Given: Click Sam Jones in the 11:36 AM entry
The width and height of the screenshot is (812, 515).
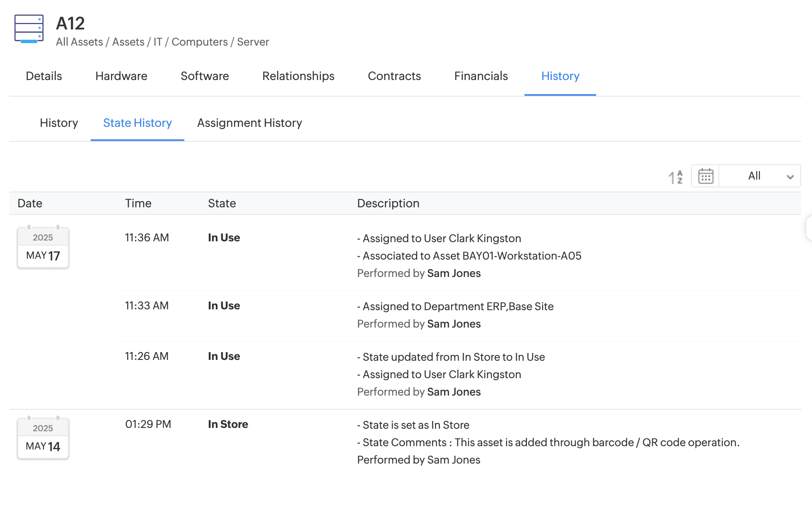Looking at the screenshot, I should tap(454, 274).
